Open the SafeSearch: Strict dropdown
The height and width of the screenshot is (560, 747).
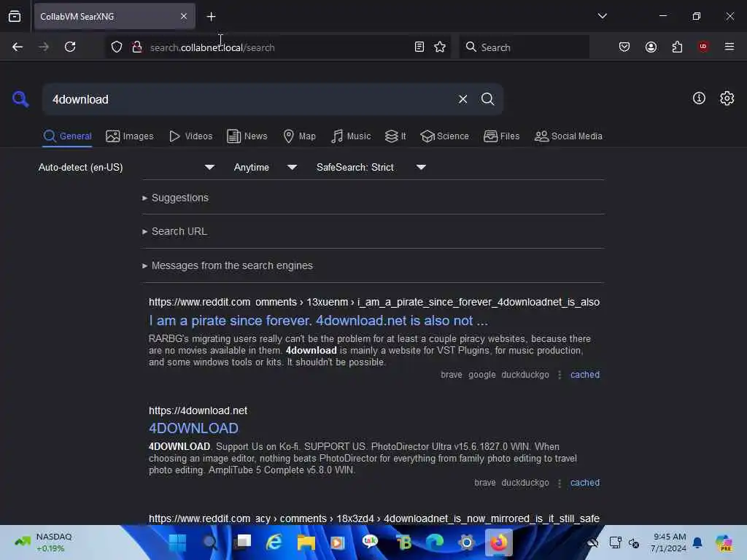point(371,167)
